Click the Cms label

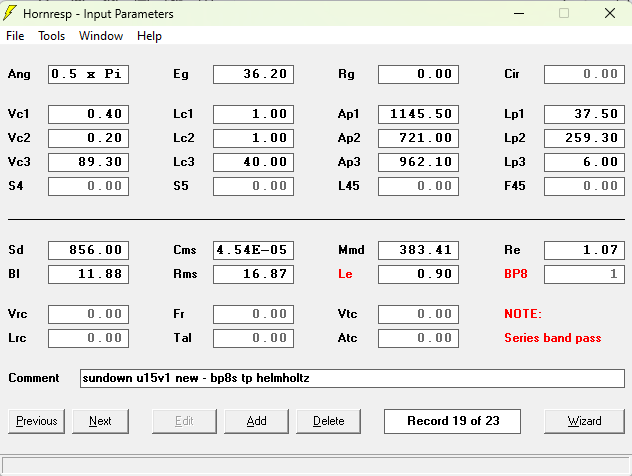[185, 250]
